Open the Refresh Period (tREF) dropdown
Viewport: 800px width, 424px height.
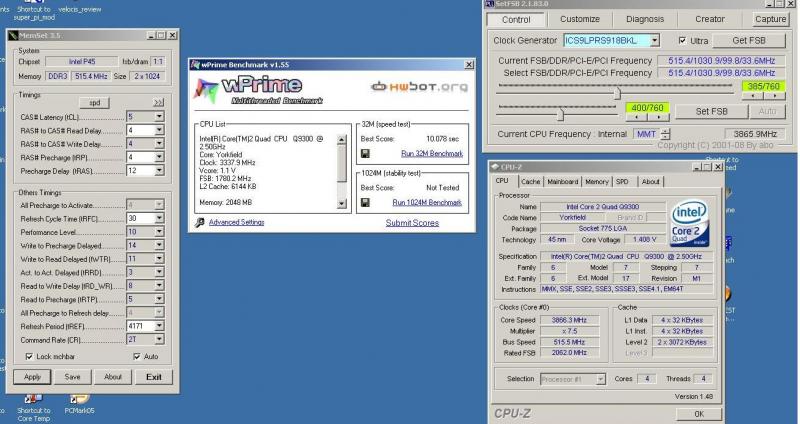(159, 326)
